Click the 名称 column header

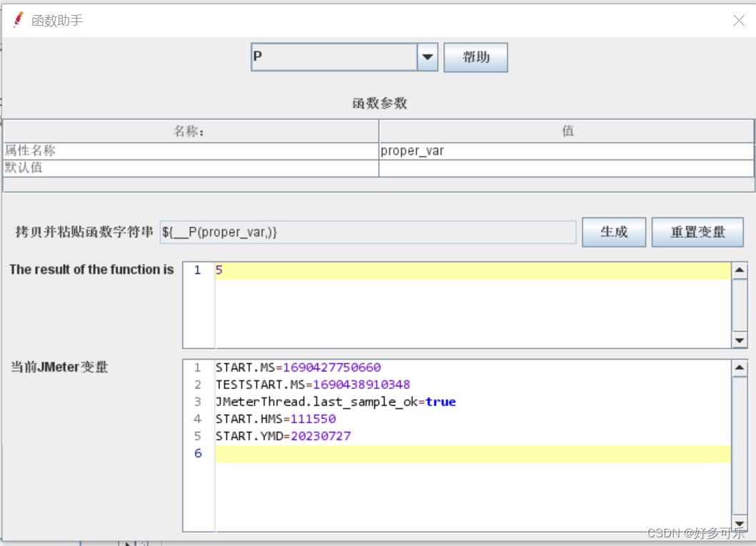[191, 131]
